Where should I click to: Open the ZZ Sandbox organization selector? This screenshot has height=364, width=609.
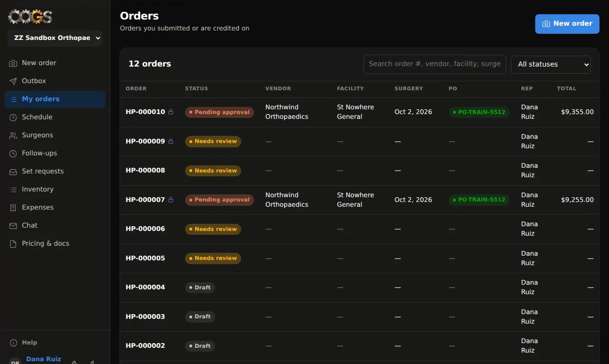pyautogui.click(x=55, y=38)
